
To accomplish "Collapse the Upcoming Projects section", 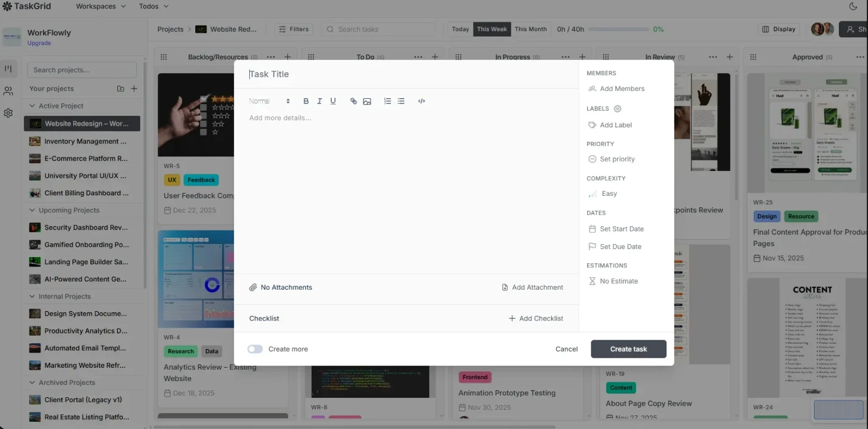I will pos(64,210).
